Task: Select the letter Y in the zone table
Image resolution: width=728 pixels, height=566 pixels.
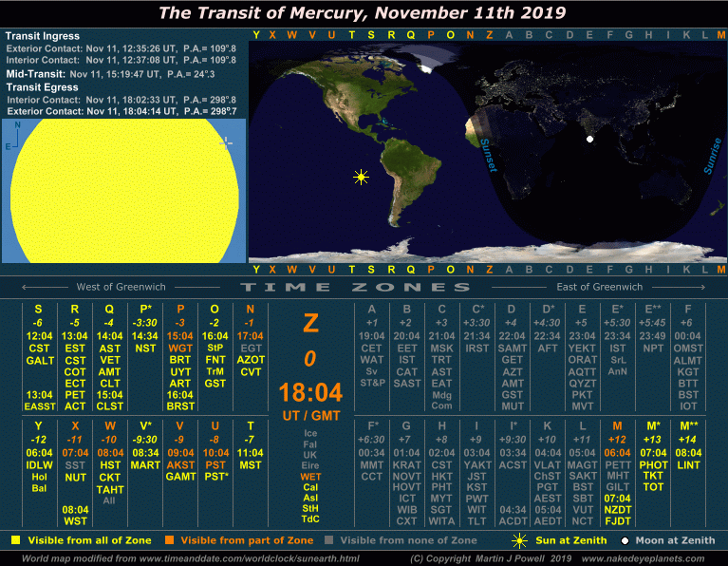Action: [38, 425]
